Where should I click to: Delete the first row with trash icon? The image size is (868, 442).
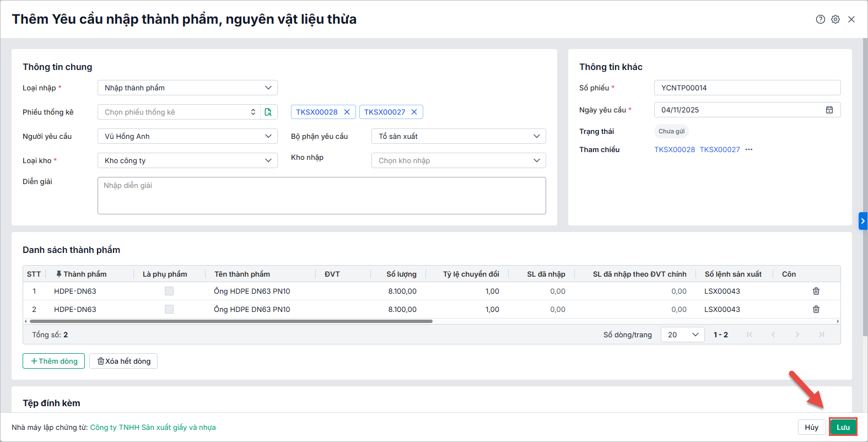(816, 291)
